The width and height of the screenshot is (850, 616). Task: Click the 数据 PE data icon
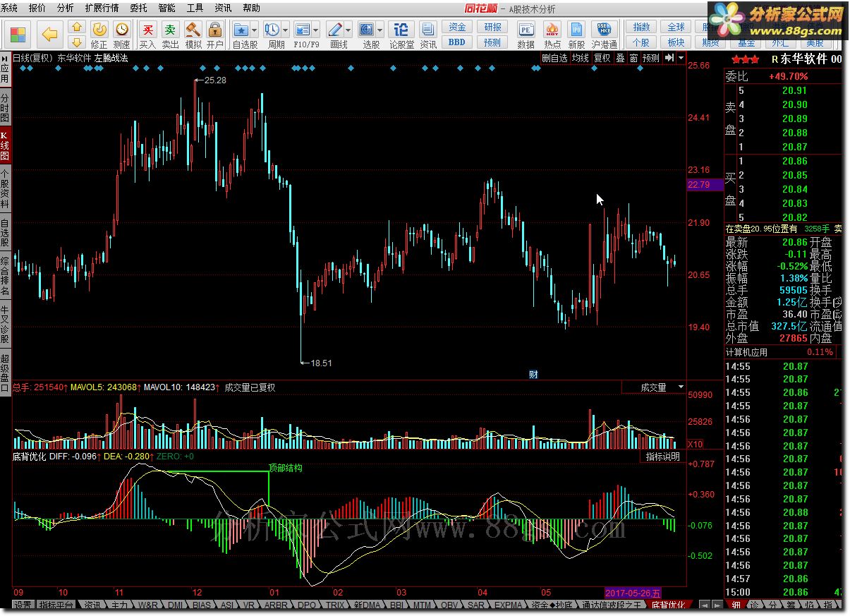(526, 35)
